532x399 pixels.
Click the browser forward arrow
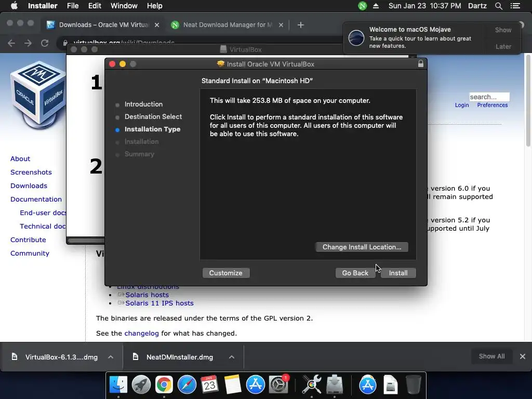pyautogui.click(x=28, y=43)
